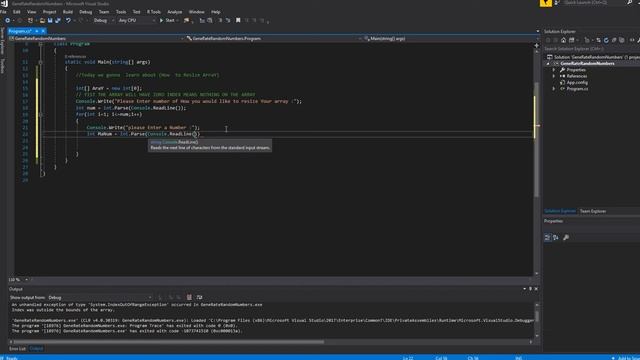Open the Help menu

(216, 12)
